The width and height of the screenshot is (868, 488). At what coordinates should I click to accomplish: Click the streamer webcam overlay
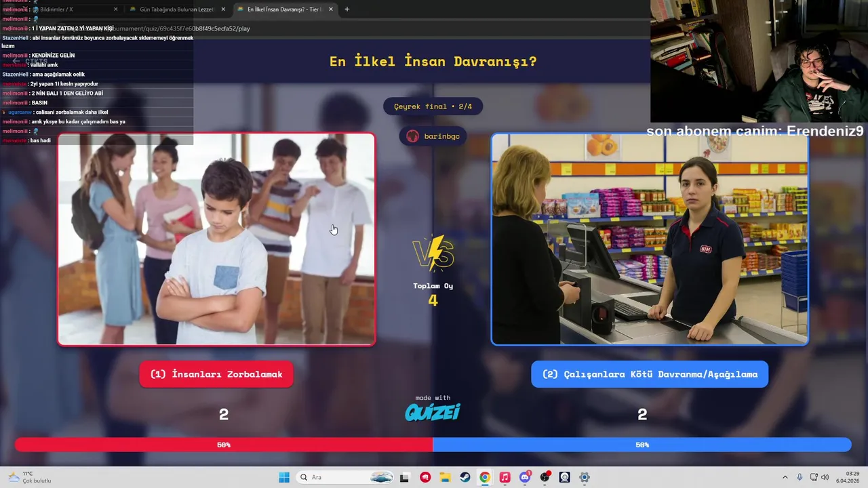tap(759, 61)
